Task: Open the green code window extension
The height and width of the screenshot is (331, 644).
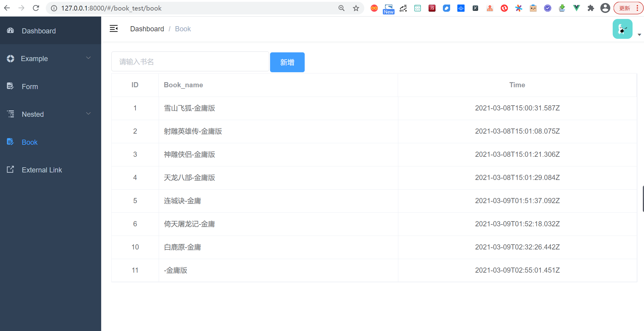Action: click(x=418, y=8)
